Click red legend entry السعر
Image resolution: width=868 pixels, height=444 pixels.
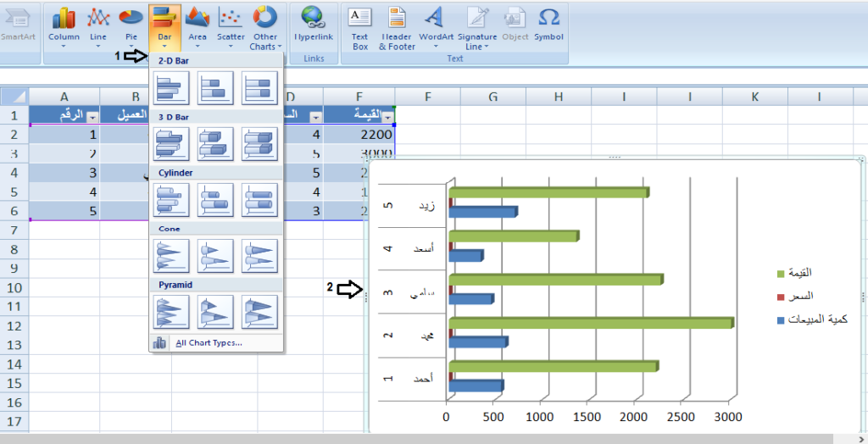795,297
